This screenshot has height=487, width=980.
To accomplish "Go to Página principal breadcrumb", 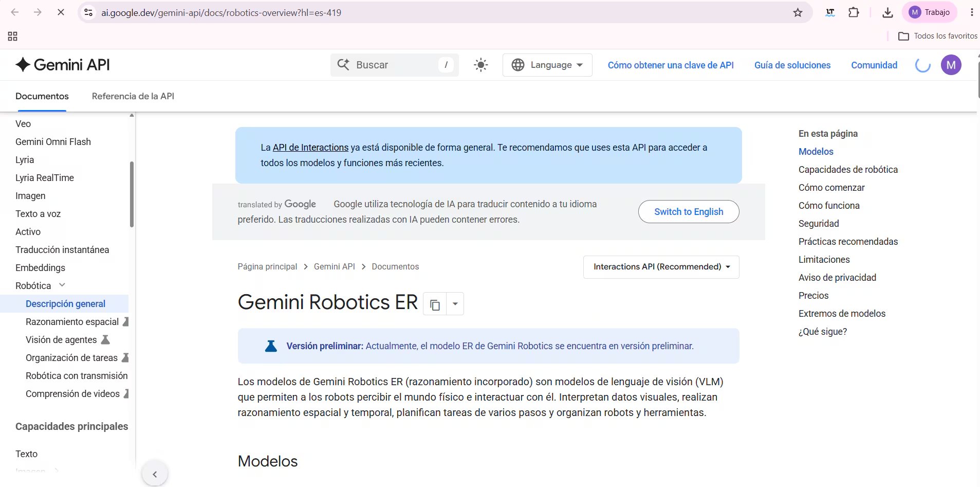I will pyautogui.click(x=267, y=267).
